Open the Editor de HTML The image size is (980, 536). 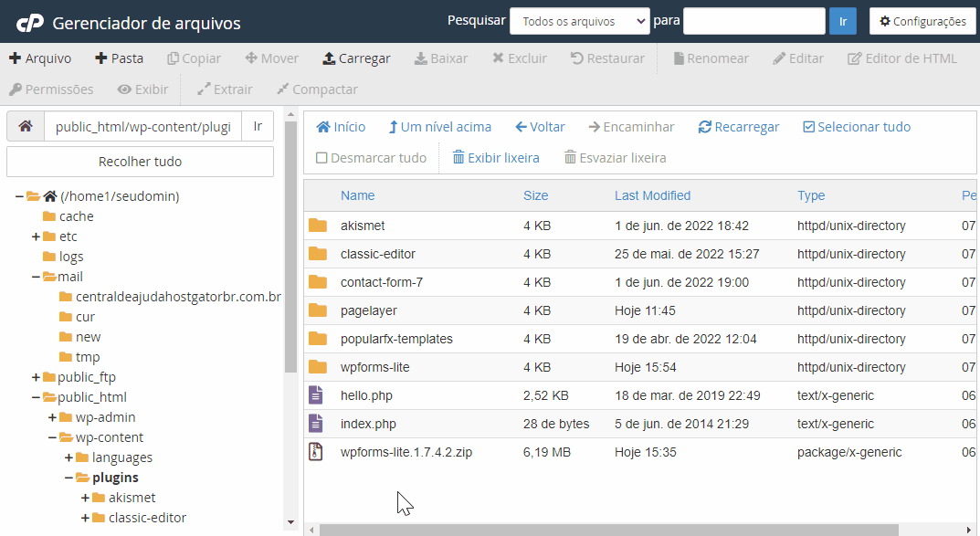tap(901, 58)
